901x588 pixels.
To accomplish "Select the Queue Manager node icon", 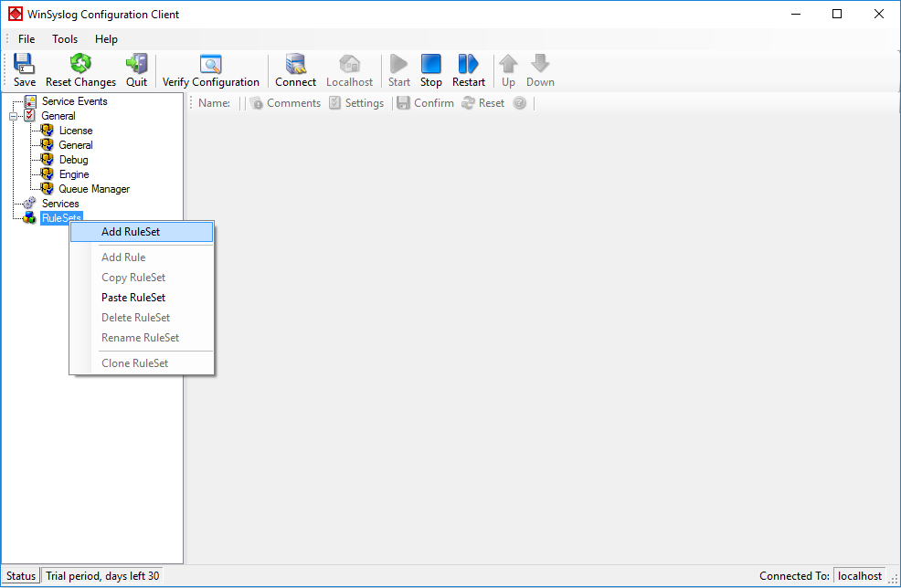I will coord(48,188).
